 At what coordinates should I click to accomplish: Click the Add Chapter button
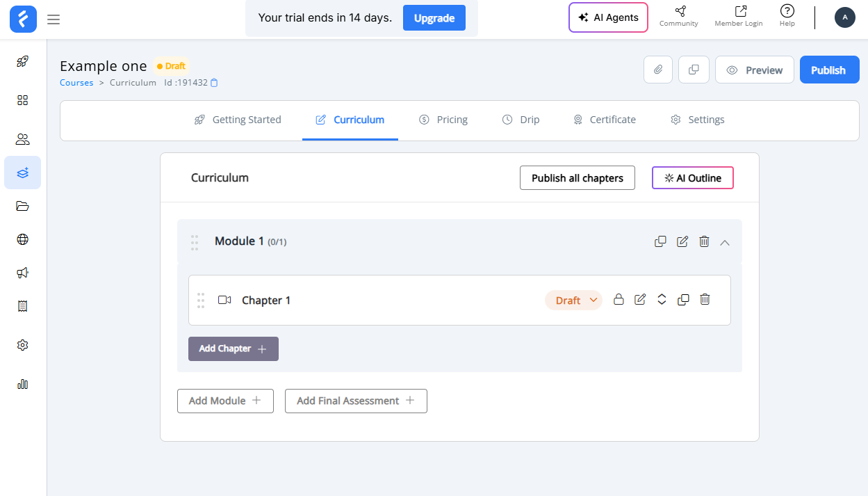[x=233, y=349]
